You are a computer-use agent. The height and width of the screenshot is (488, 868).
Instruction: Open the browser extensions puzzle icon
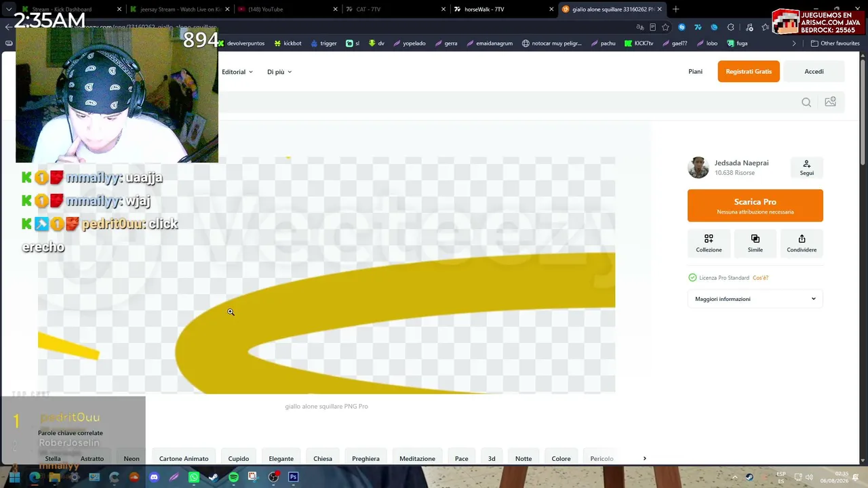730,27
